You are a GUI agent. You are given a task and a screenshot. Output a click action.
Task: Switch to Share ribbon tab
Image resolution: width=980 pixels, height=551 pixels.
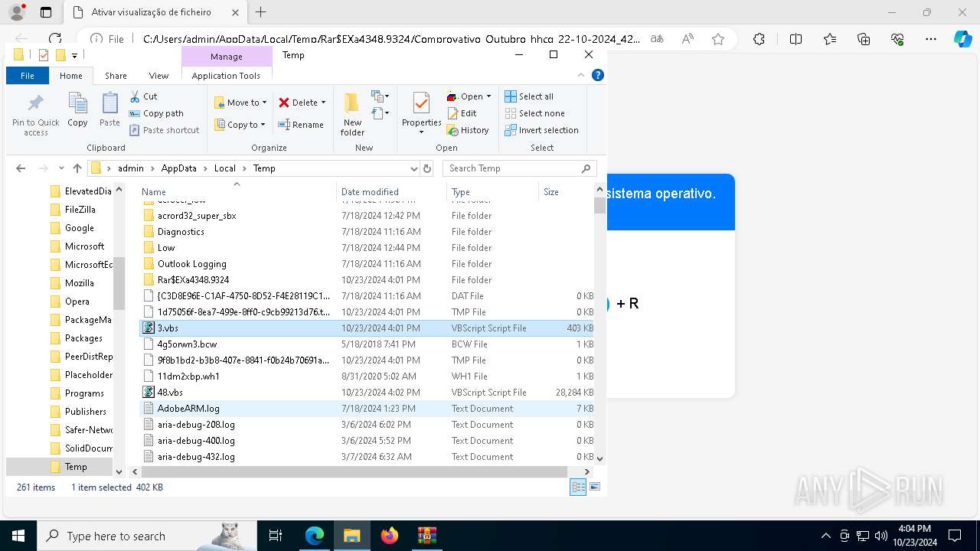(x=116, y=75)
